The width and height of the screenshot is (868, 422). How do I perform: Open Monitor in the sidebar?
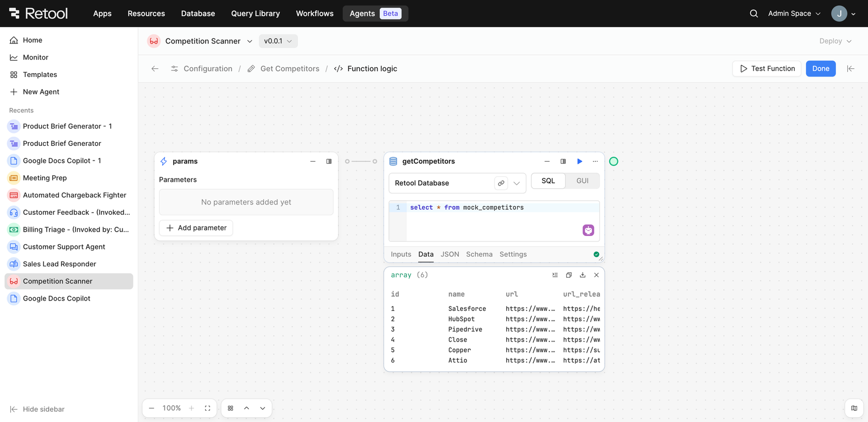[69, 57]
